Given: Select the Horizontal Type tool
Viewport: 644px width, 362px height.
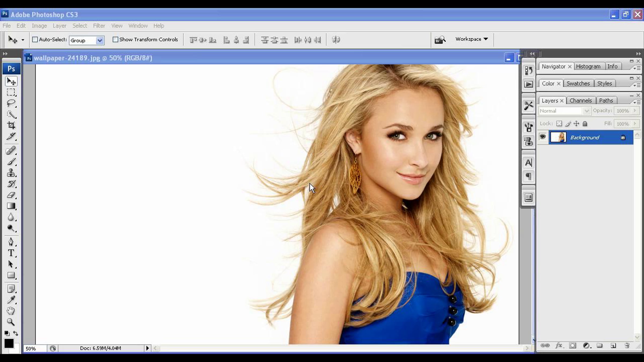Looking at the screenshot, I should point(11,253).
